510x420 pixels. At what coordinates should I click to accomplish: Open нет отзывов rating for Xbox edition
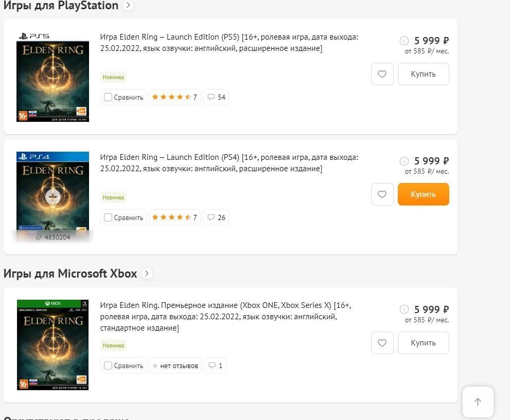(x=175, y=366)
